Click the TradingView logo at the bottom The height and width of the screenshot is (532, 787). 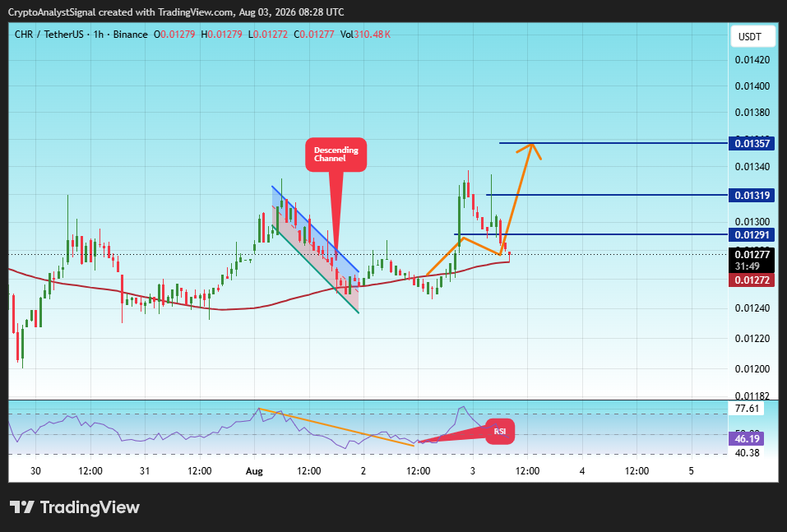pyautogui.click(x=74, y=507)
